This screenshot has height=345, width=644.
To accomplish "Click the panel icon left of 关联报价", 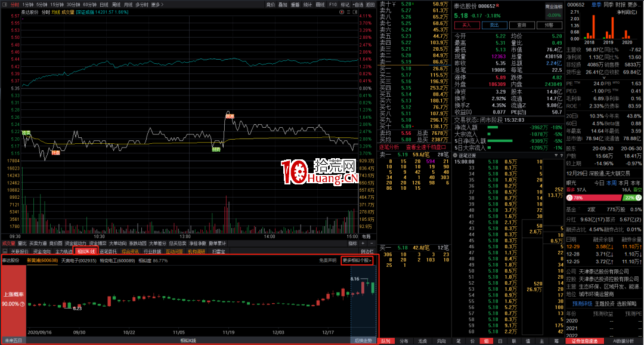I will (x=5, y=251).
